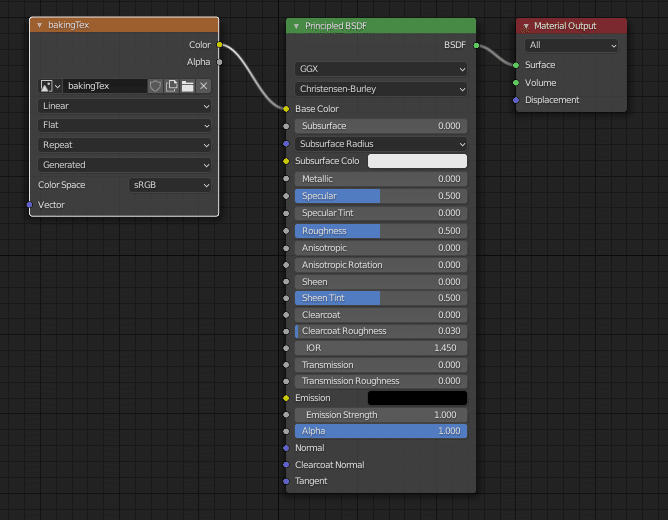668x520 pixels.
Task: Select the Material Output node header title
Action: [x=565, y=26]
